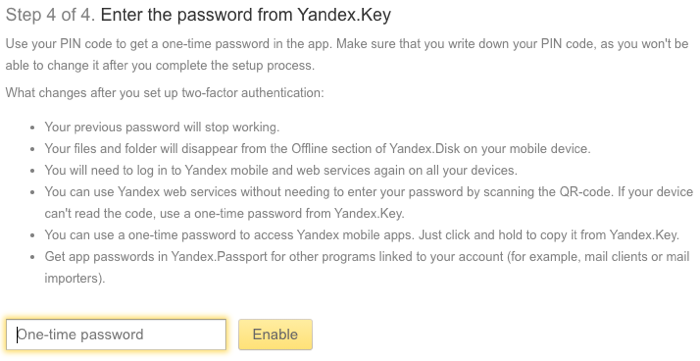This screenshot has height=361, width=700.
Task: Click bullet about accessing Yandex mobile apps
Action: [362, 235]
